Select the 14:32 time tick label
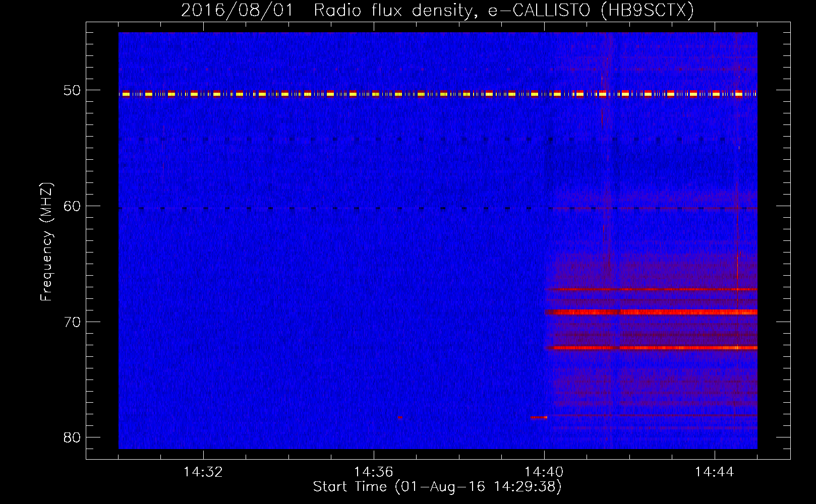Viewport: 816px width, 504px height. [x=203, y=472]
